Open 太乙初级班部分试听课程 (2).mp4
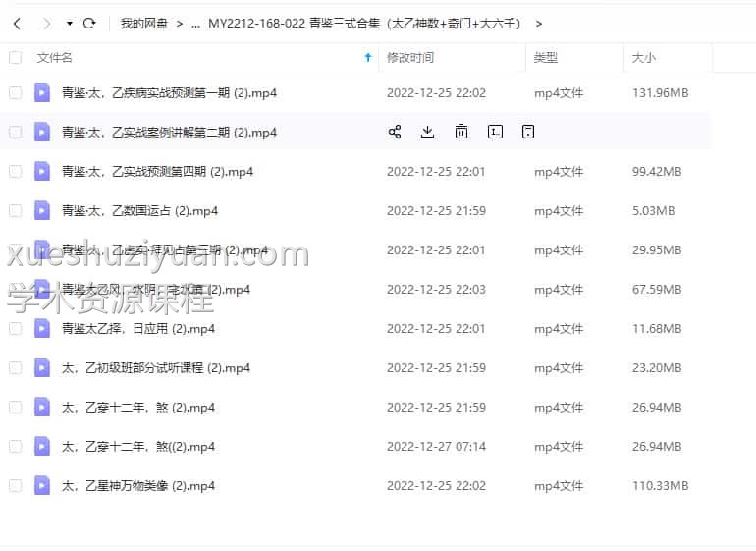The height and width of the screenshot is (551, 756). pyautogui.click(x=156, y=367)
